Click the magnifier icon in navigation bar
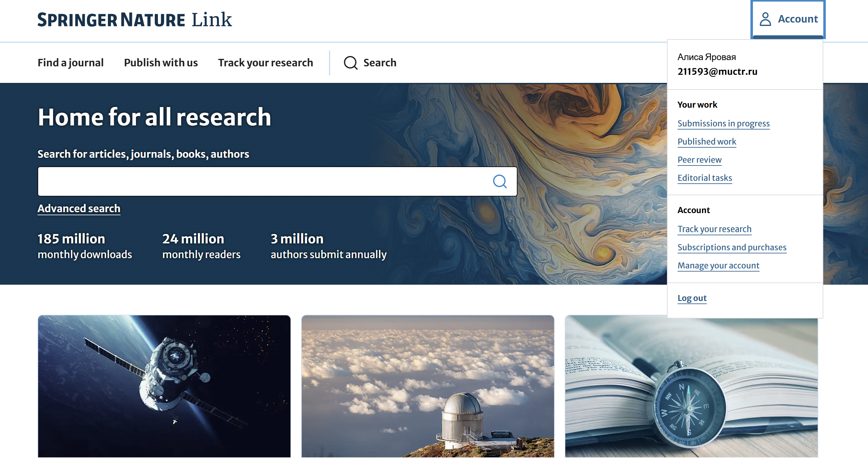Image resolution: width=868 pixels, height=458 pixels. coord(351,63)
